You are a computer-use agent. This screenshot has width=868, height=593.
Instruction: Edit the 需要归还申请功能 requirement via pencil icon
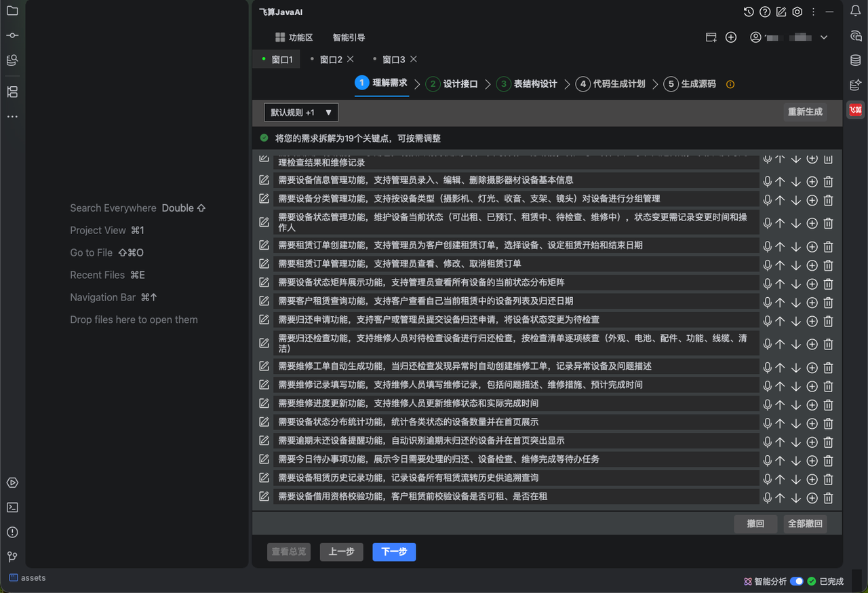[x=264, y=319]
